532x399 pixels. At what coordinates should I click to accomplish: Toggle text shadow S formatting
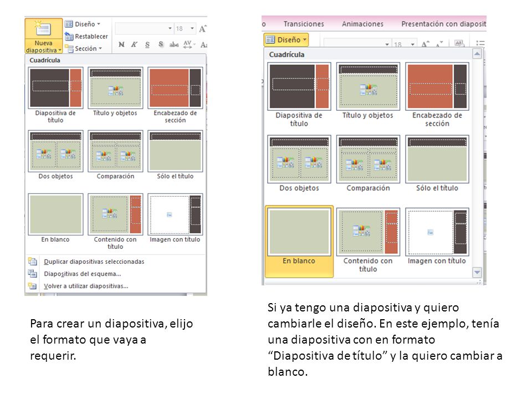161,44
